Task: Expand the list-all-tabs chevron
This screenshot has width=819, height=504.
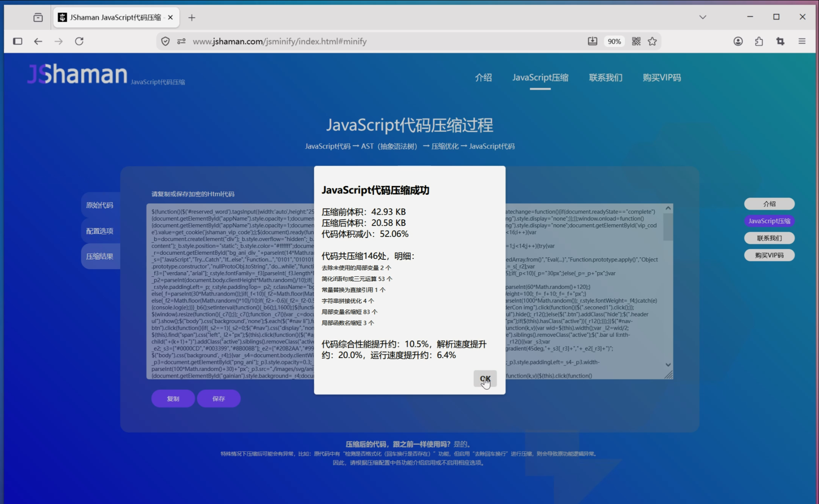Action: (x=703, y=17)
